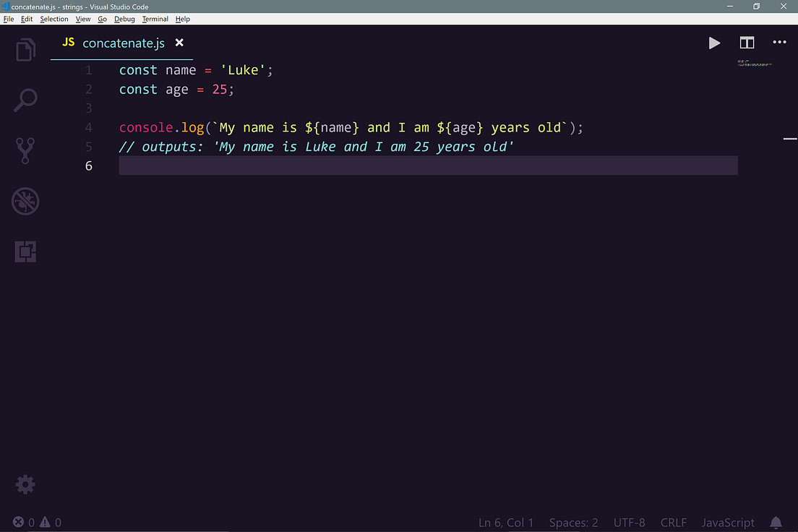Close the concatenate.js tab
The image size is (798, 532).
click(x=179, y=43)
